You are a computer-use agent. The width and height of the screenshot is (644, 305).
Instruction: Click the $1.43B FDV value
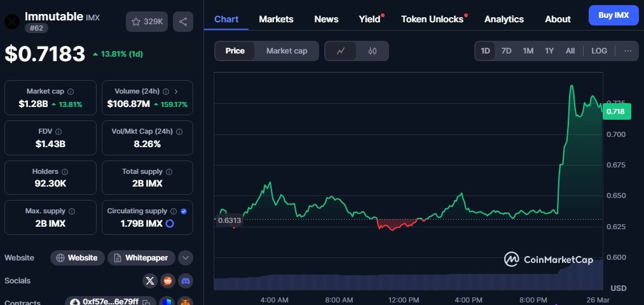50,144
